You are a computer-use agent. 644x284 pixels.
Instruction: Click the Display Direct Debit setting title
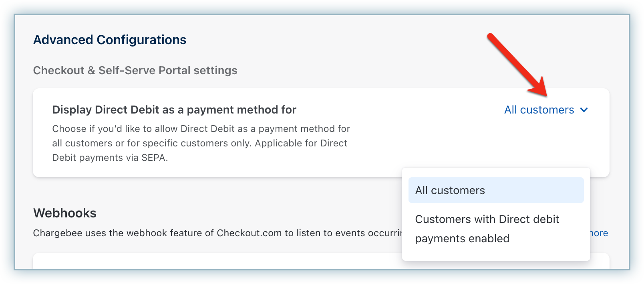tap(174, 110)
